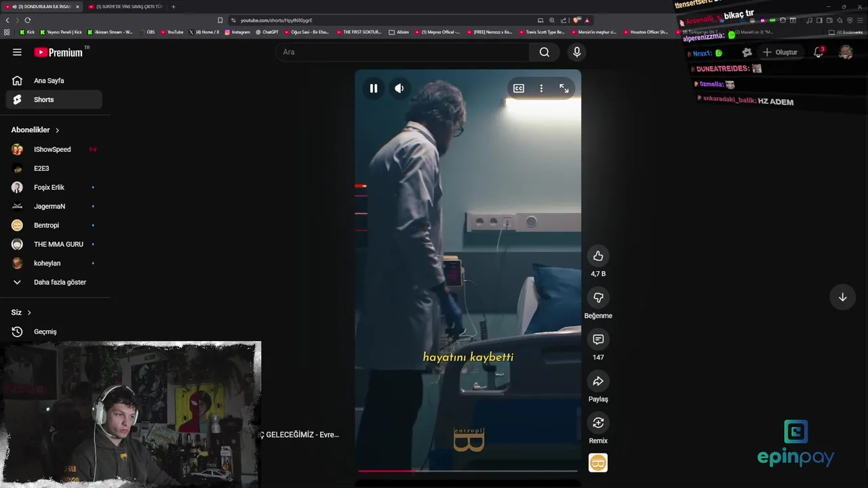The image size is (868, 488).
Task: Open the All Bookmarks folder
Action: 846,32
